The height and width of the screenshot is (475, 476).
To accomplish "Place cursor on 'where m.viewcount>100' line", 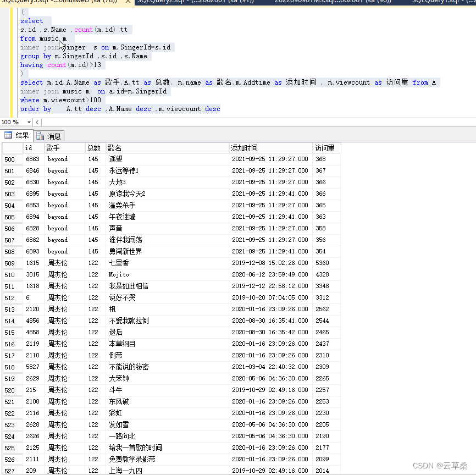I will pyautogui.click(x=60, y=100).
